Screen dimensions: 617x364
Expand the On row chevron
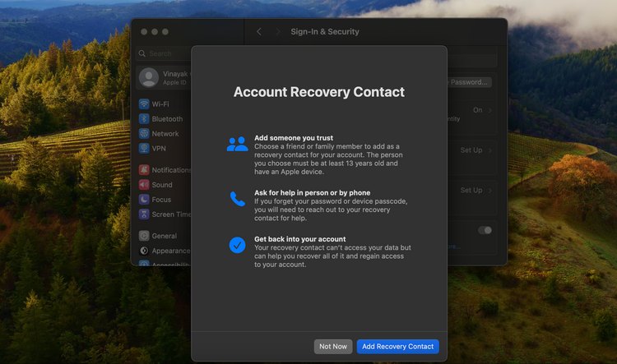(490, 110)
